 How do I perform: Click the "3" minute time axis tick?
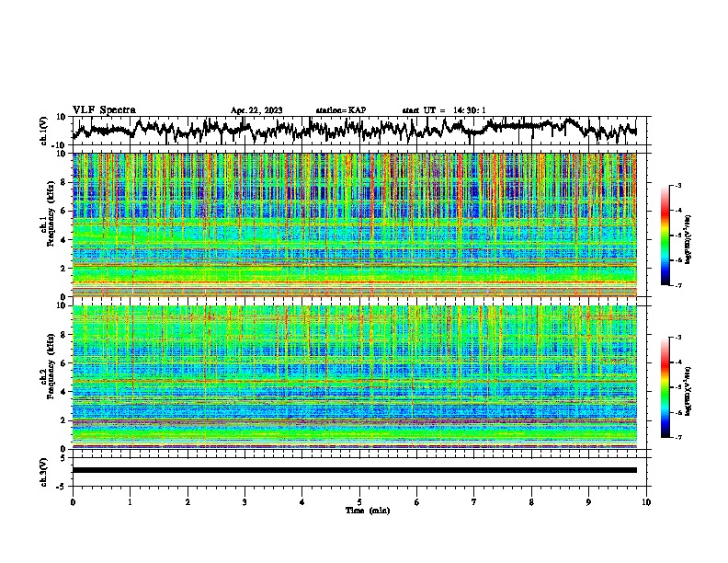245,502
